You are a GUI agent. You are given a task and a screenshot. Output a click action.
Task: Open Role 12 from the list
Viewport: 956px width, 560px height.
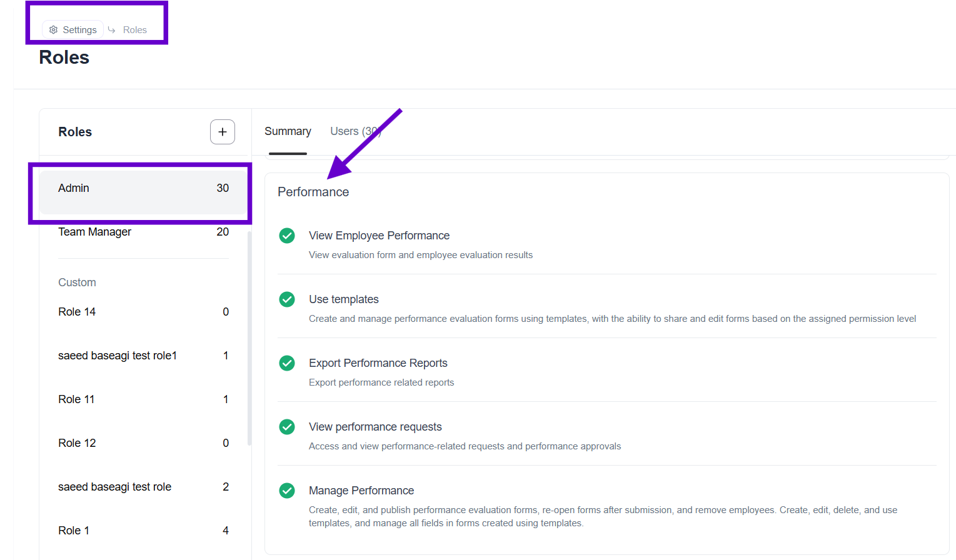143,443
